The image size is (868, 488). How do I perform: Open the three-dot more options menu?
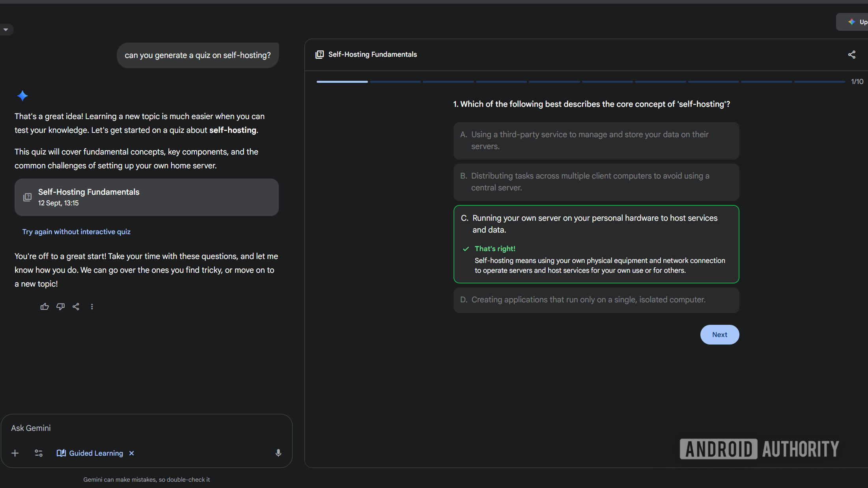coord(92,307)
